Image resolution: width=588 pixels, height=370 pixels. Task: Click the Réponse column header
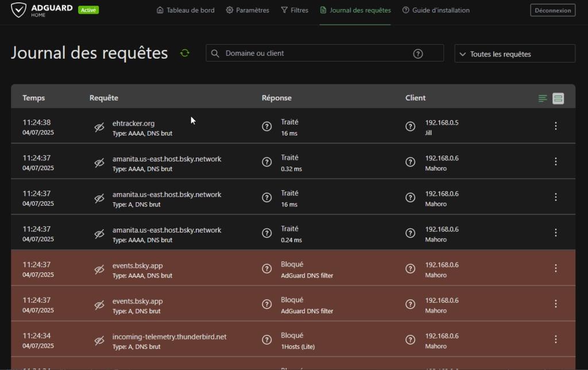pyautogui.click(x=277, y=98)
